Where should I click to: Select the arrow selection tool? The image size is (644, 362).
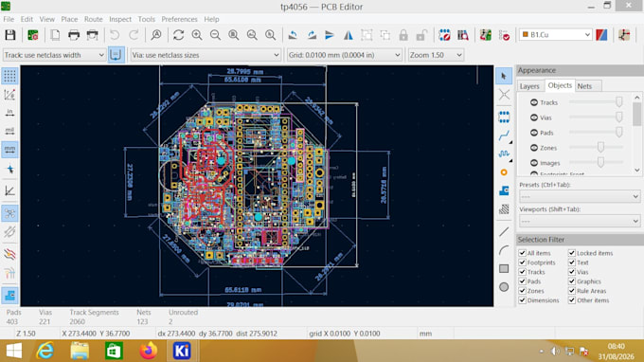click(x=504, y=76)
